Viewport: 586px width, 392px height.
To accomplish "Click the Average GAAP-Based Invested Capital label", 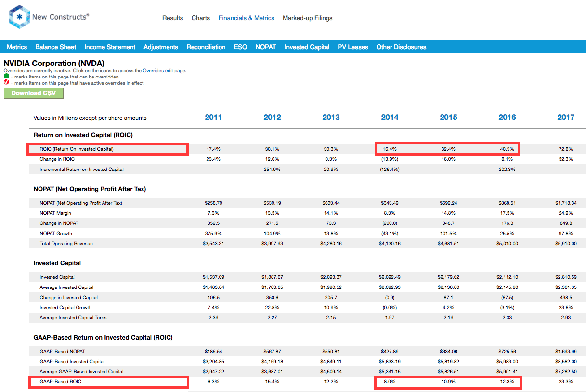I will pos(81,372).
